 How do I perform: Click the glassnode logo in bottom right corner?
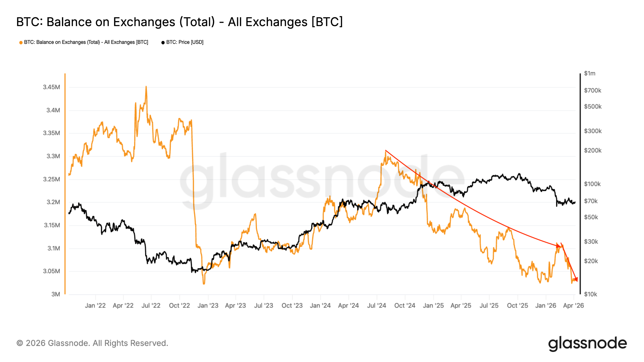pyautogui.click(x=587, y=343)
